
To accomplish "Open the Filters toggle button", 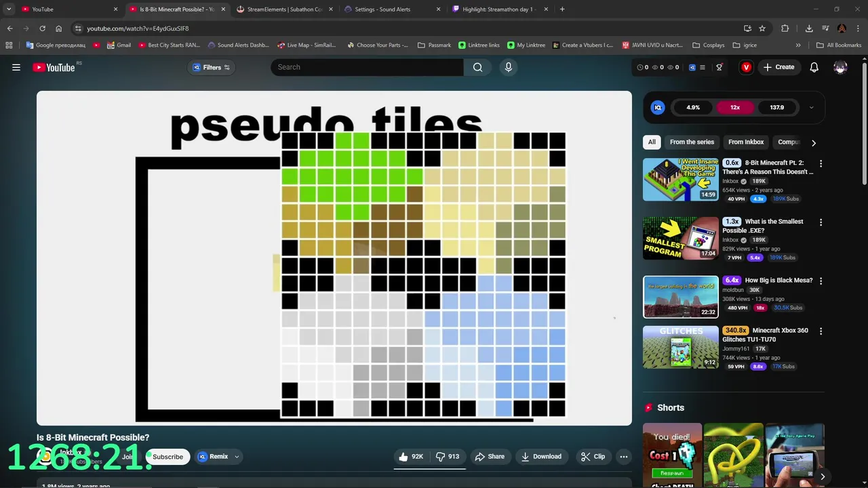I will [x=212, y=67].
